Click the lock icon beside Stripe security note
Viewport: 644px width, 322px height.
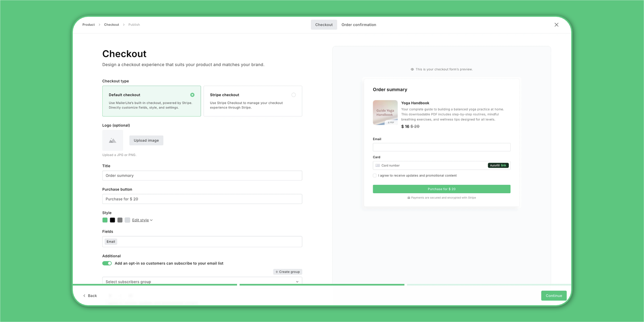(409, 198)
